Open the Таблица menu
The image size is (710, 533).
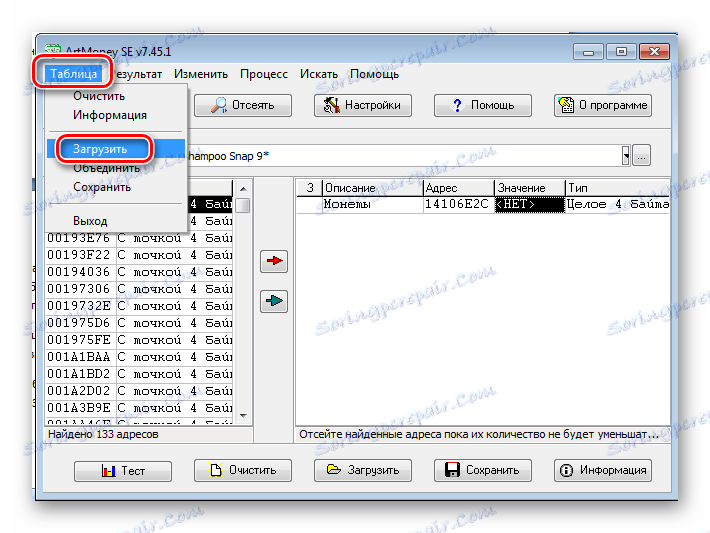click(x=73, y=73)
